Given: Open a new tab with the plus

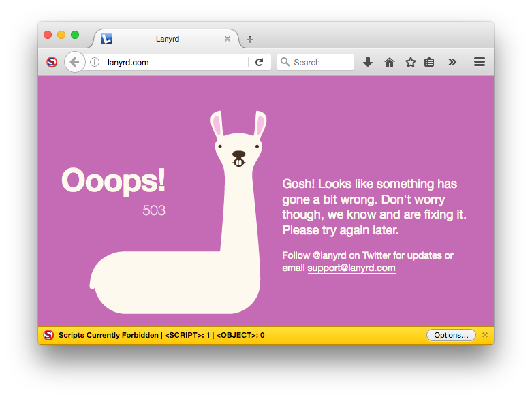Looking at the screenshot, I should 250,39.
